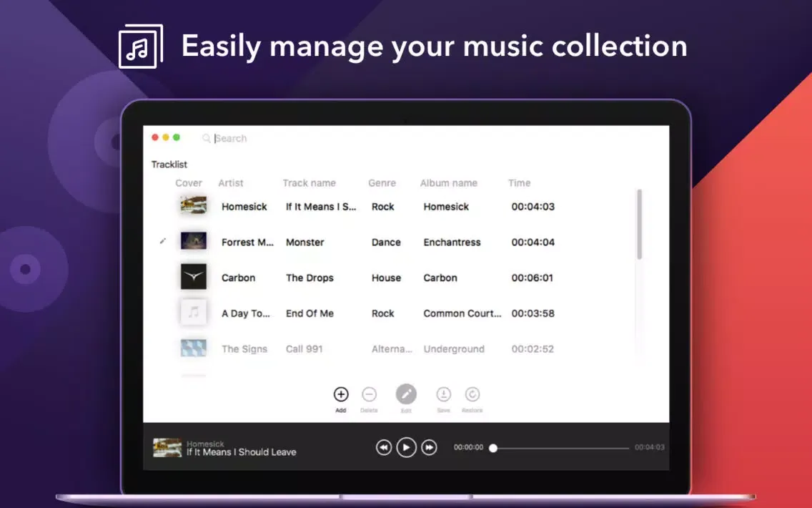The width and height of the screenshot is (812, 508).
Task: Click the Track name column header
Action: [309, 183]
